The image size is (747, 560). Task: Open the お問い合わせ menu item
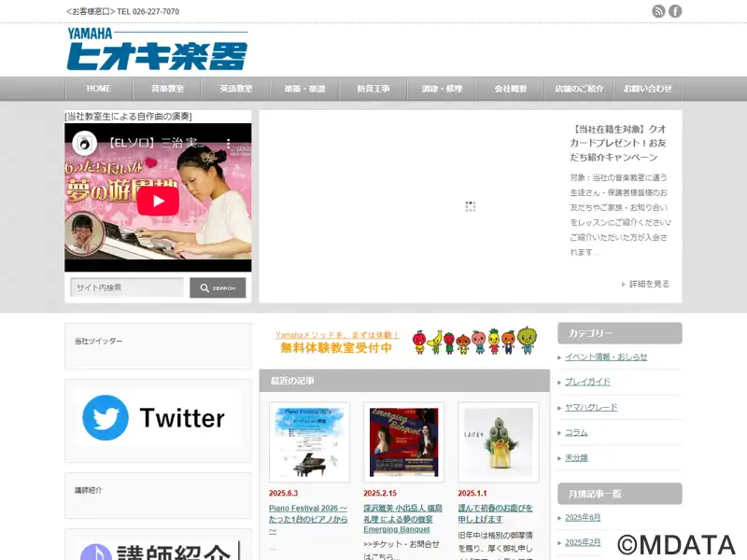[x=648, y=89]
